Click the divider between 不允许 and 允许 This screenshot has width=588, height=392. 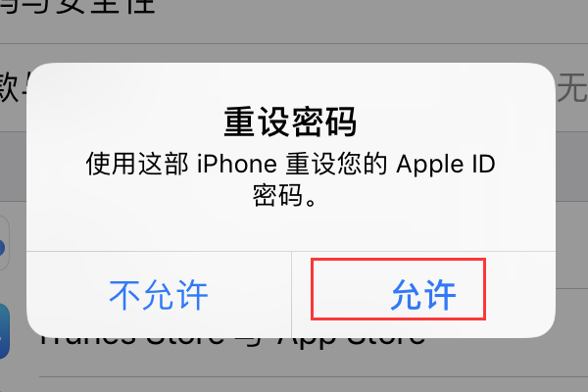(291, 295)
